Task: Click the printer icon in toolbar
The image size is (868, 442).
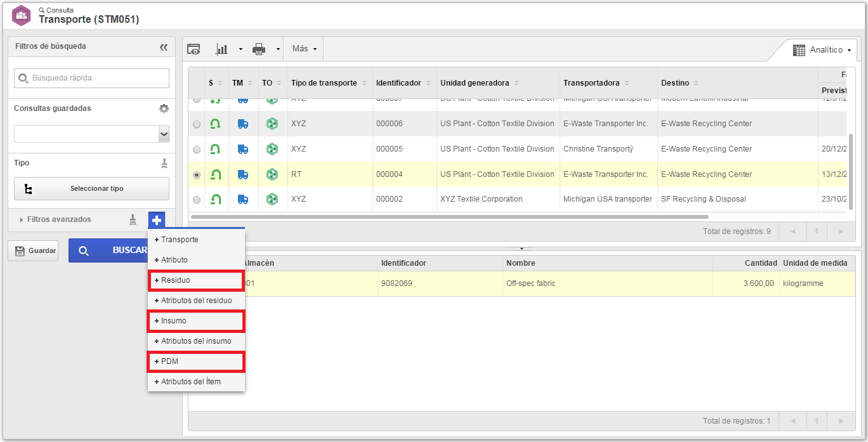Action: (259, 49)
